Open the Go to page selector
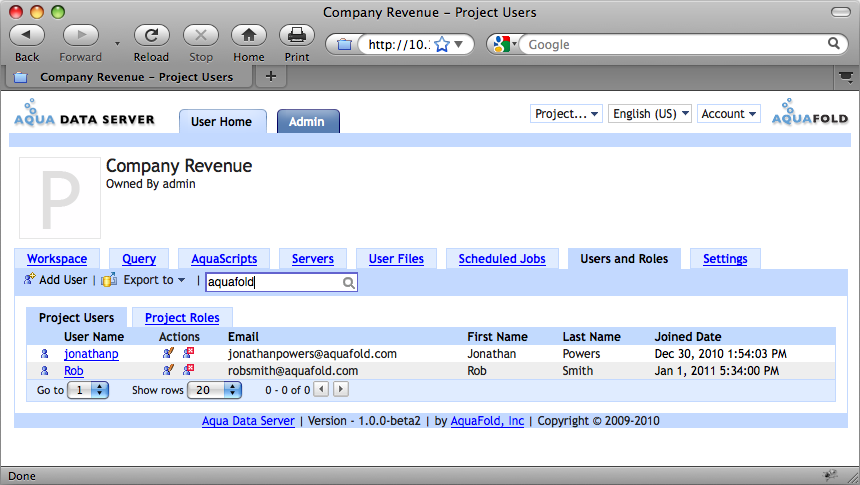Image resolution: width=860 pixels, height=485 pixels. [x=88, y=390]
